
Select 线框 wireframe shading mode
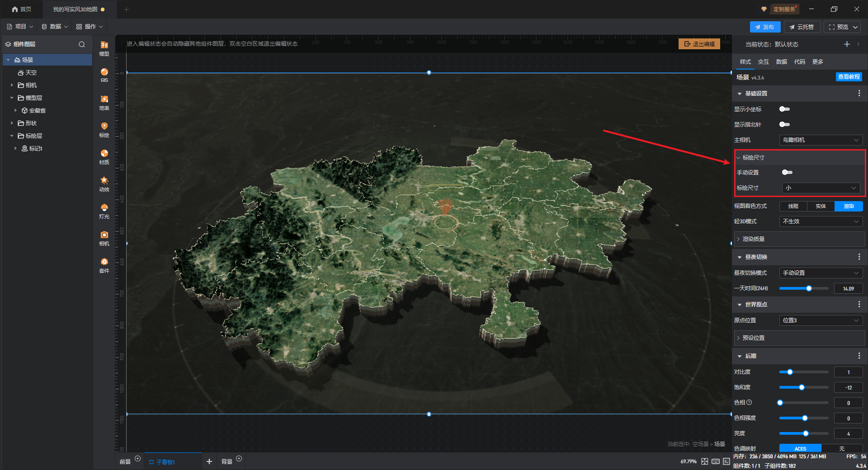tap(793, 206)
